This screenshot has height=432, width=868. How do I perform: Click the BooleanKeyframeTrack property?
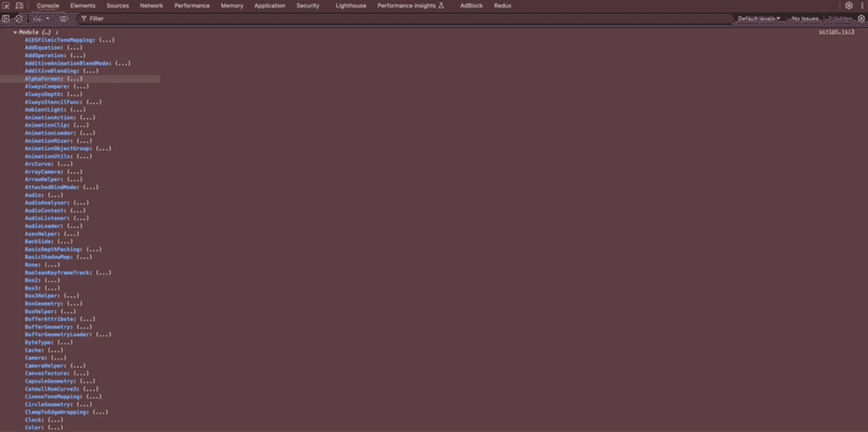point(68,273)
